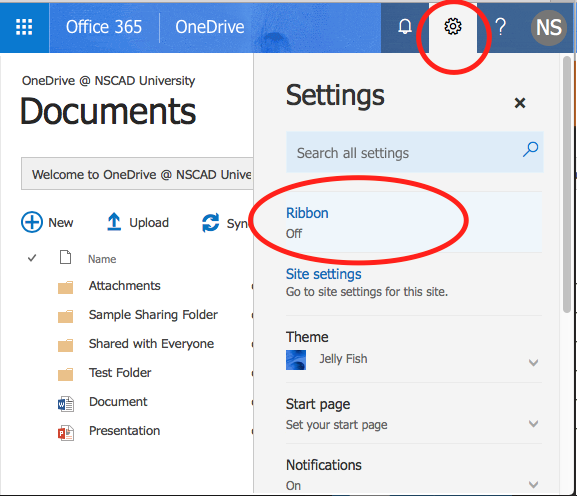Click the Office 365 title link
Image resolution: width=577 pixels, height=496 pixels.
point(104,27)
